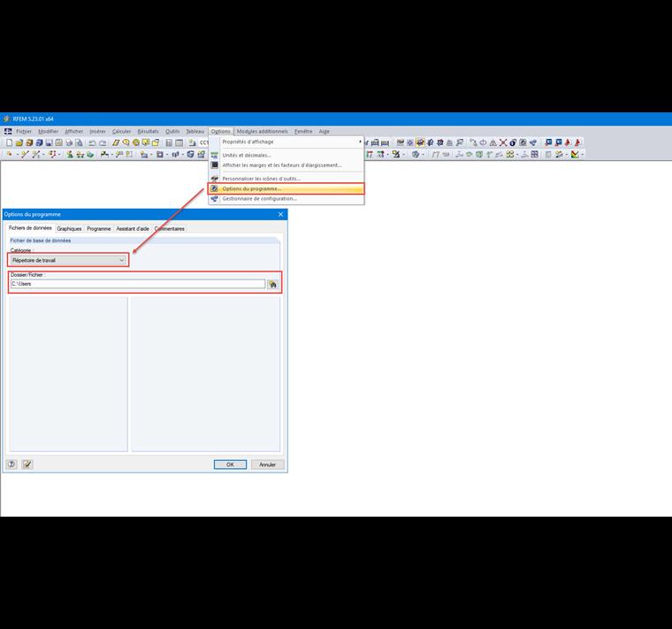The image size is (672, 629).
Task: Click the Unités et décimales menu icon
Action: point(214,155)
